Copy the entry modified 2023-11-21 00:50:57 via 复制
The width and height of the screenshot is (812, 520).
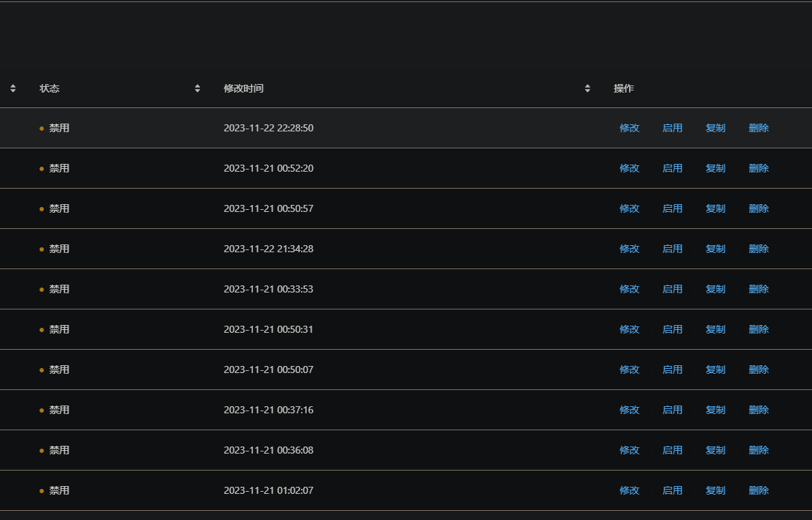[715, 208]
